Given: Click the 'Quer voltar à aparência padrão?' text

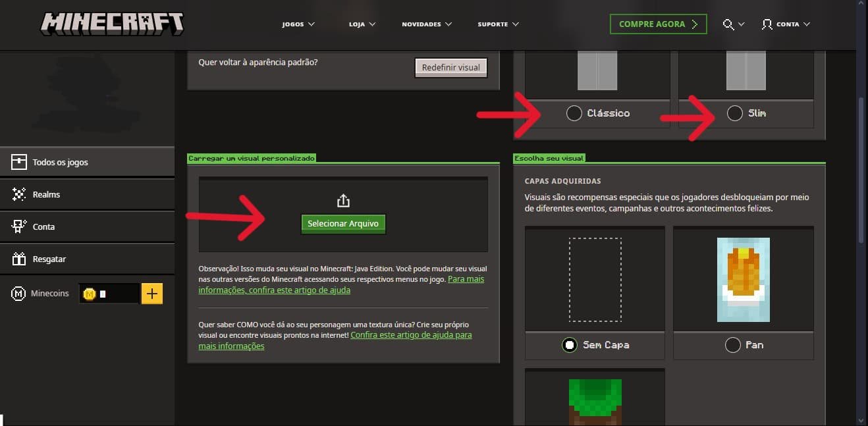Looking at the screenshot, I should pos(258,63).
